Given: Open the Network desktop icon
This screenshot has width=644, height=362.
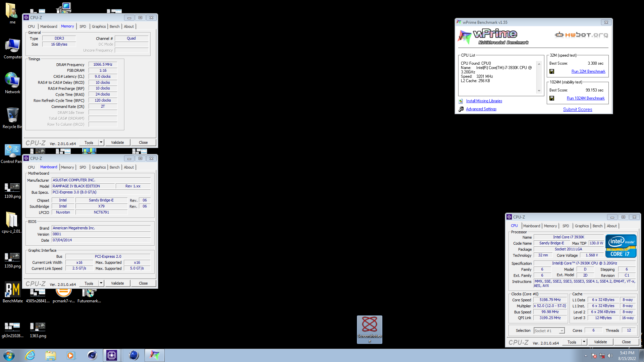Looking at the screenshot, I should [12, 83].
